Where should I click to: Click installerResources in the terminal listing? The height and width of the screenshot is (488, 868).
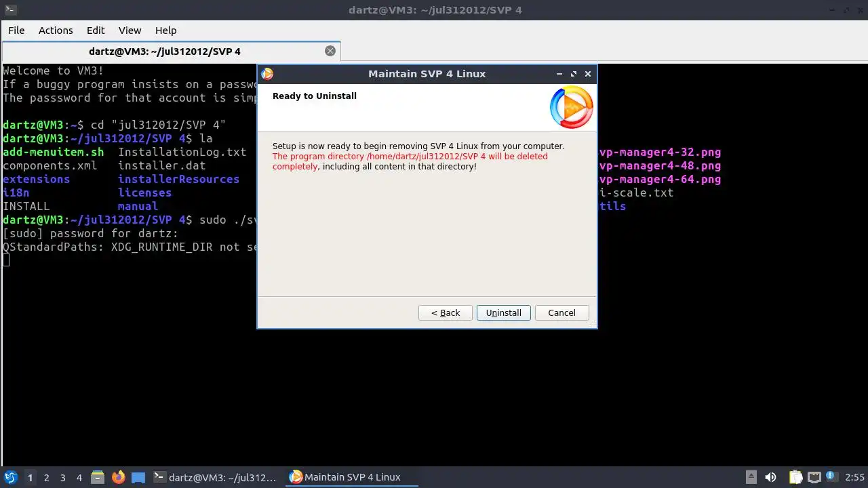[x=179, y=179]
